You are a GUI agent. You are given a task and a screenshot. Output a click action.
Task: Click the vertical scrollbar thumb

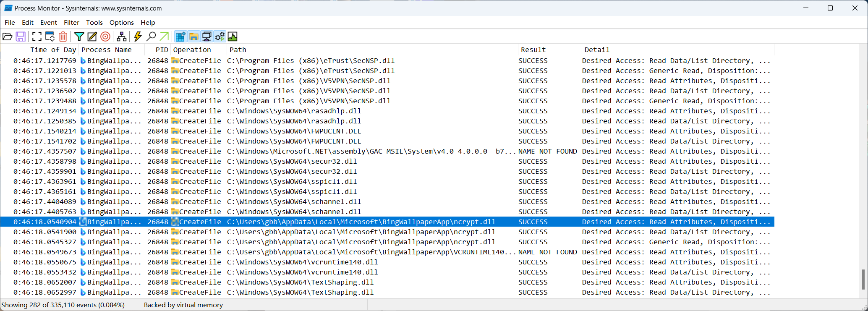click(x=863, y=280)
